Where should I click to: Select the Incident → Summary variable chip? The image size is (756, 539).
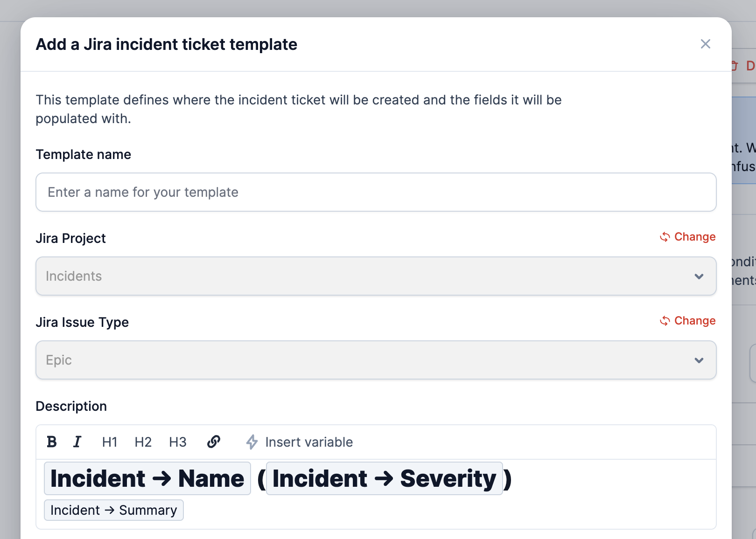114,510
